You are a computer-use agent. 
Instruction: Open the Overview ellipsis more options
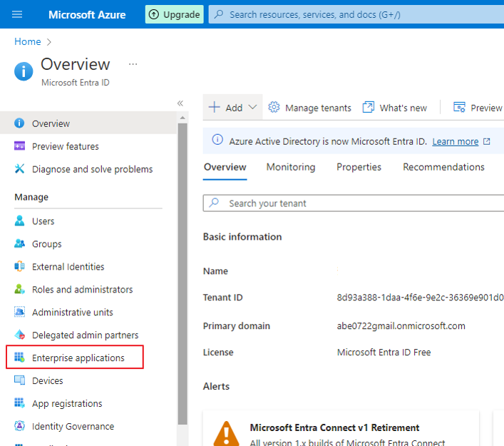(133, 64)
